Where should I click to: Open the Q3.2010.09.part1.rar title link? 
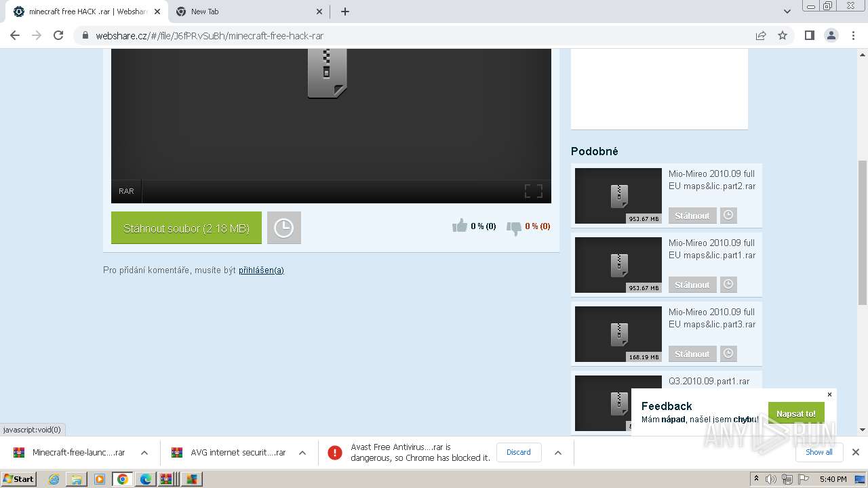709,382
